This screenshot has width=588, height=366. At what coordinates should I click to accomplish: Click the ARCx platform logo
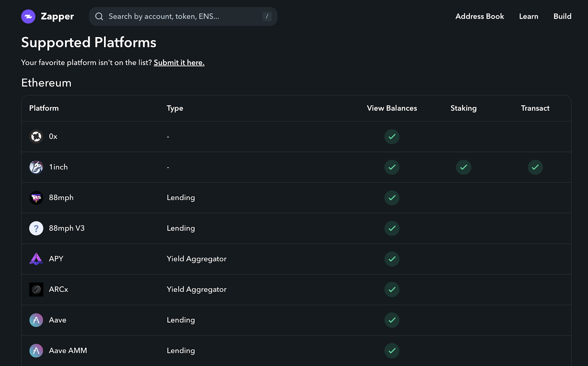point(36,290)
